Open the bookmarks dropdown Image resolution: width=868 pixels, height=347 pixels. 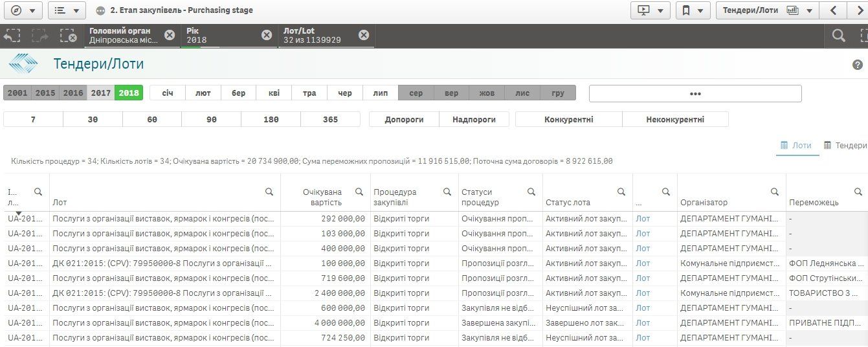coord(693,10)
